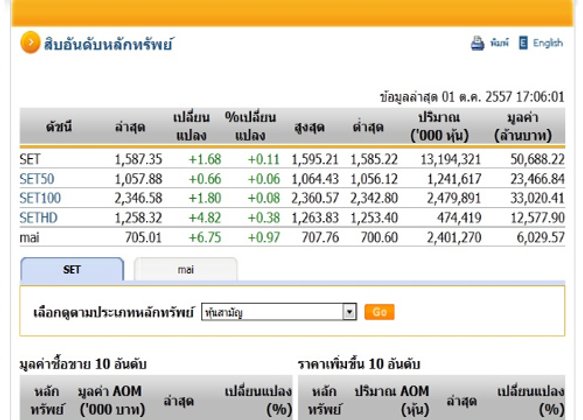Screen dimensions: 583x420
Task: Click SETHD low value 1,253.40
Action: point(374,218)
